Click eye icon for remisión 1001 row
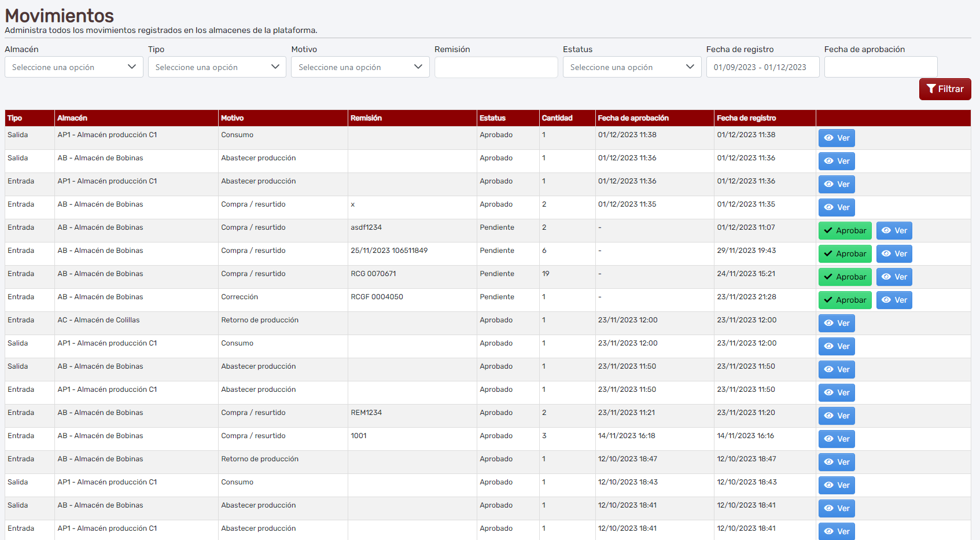This screenshot has height=540, width=980. click(828, 439)
